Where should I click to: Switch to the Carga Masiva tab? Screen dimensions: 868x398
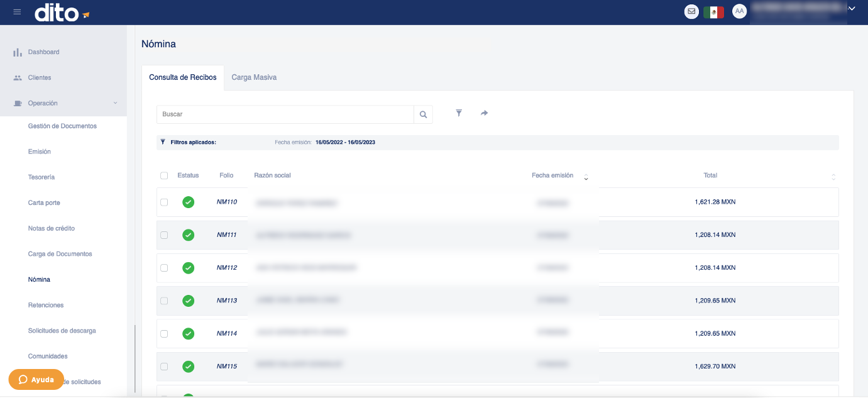[254, 77]
